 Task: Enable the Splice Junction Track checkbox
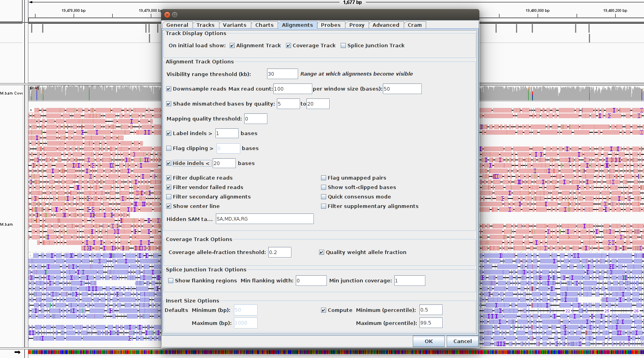[x=343, y=46]
